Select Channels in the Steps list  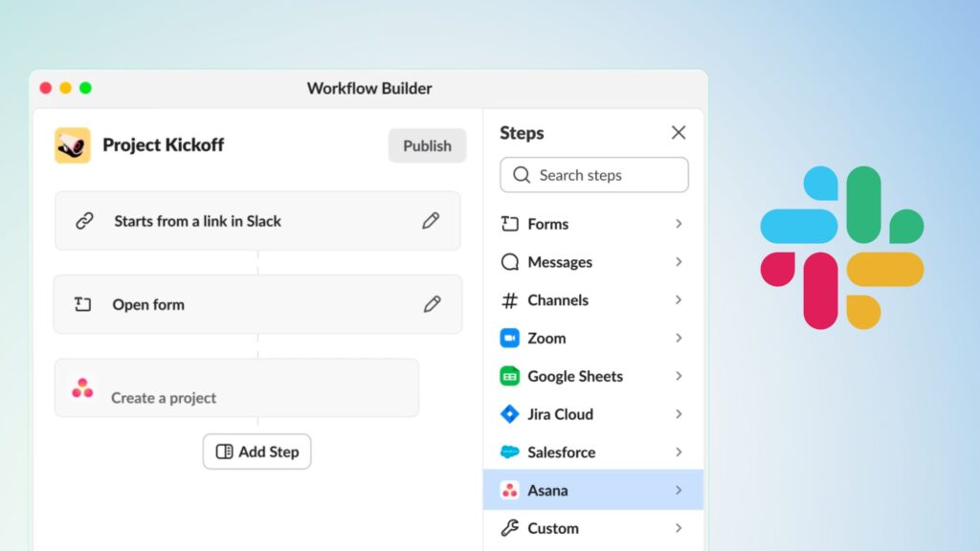(x=593, y=299)
